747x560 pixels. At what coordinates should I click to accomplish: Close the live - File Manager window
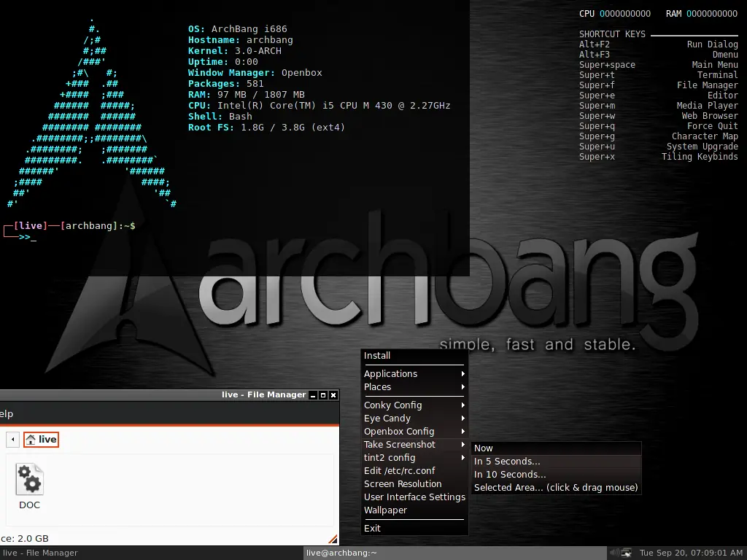[x=333, y=395]
